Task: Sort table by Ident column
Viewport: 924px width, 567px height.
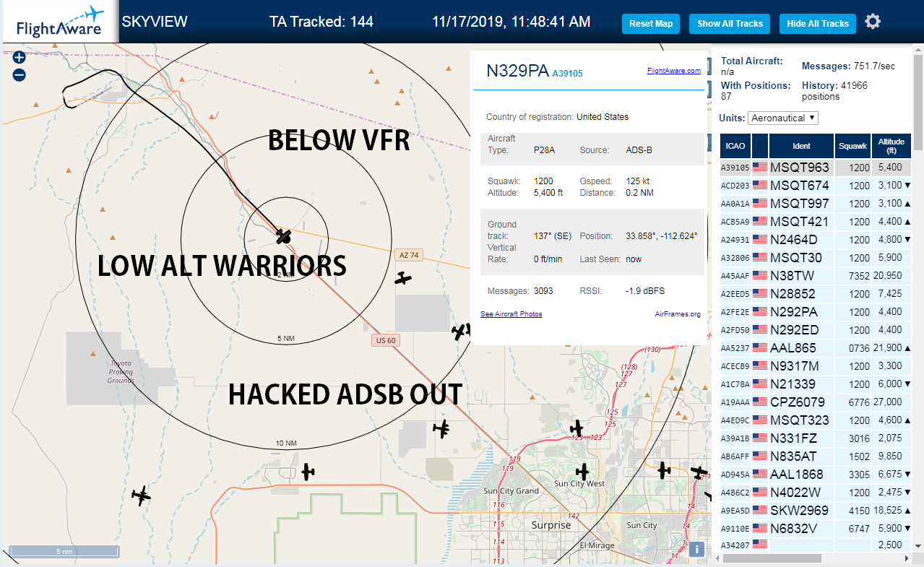Action: [802, 146]
